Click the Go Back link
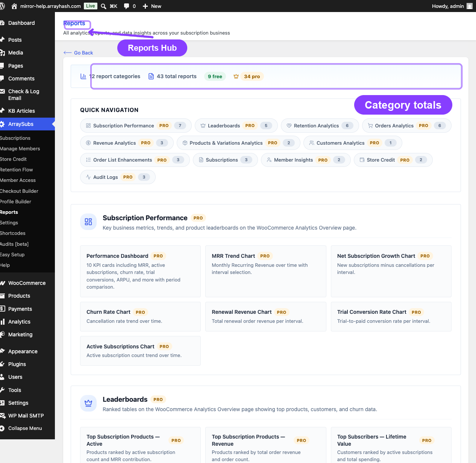The height and width of the screenshot is (463, 476). pyautogui.click(x=78, y=53)
